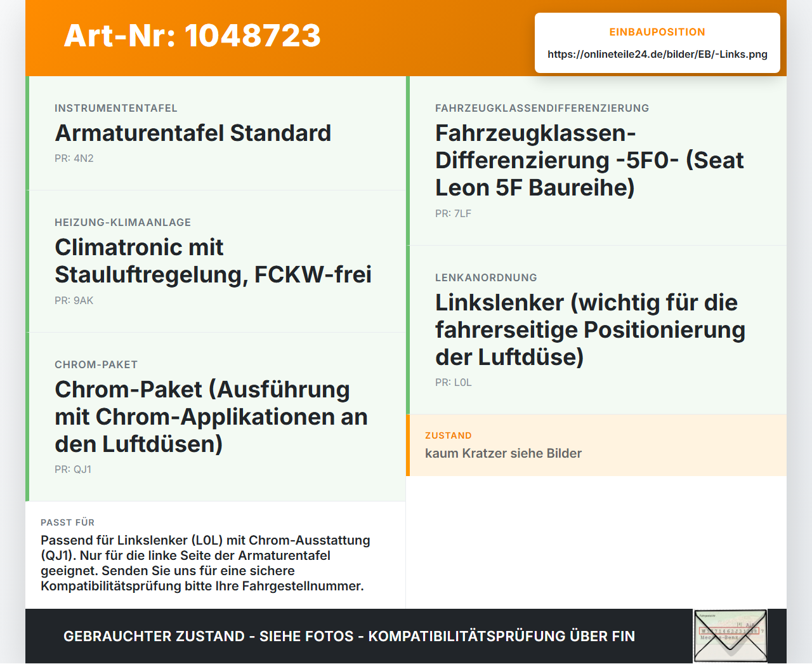Click the EINBAUPOSITION heading label
The image size is (812, 664).
coord(657,32)
